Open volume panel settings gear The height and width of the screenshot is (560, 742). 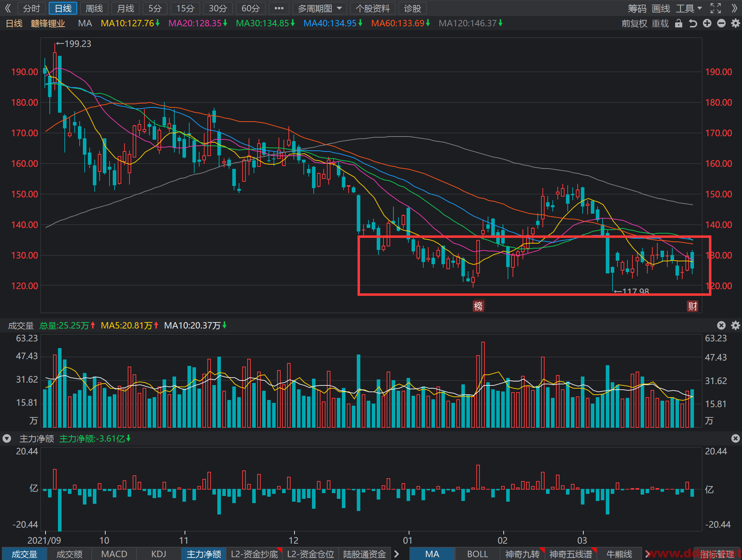(x=735, y=325)
